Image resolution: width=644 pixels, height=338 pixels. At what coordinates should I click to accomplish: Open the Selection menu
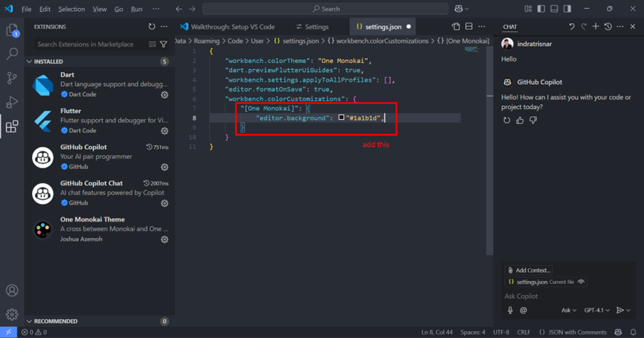tap(71, 9)
